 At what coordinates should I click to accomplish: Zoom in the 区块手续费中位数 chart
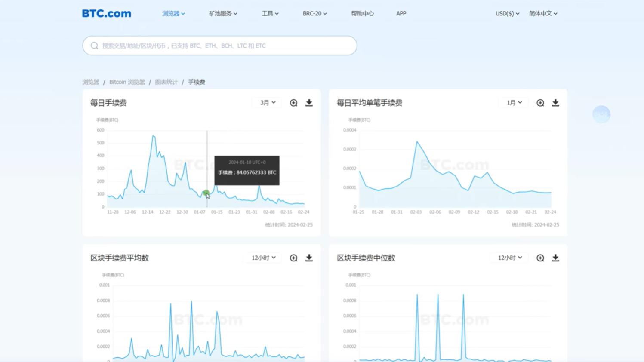[540, 258]
